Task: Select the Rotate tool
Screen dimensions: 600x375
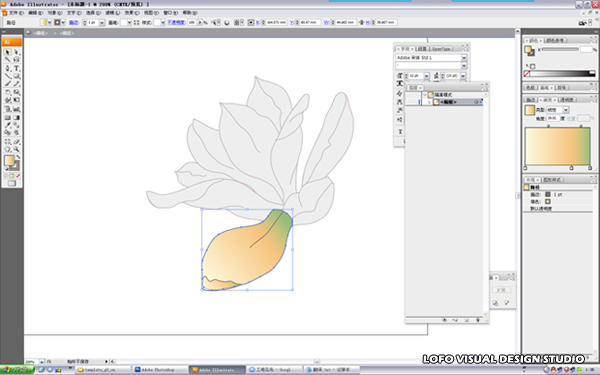Action: (x=7, y=92)
